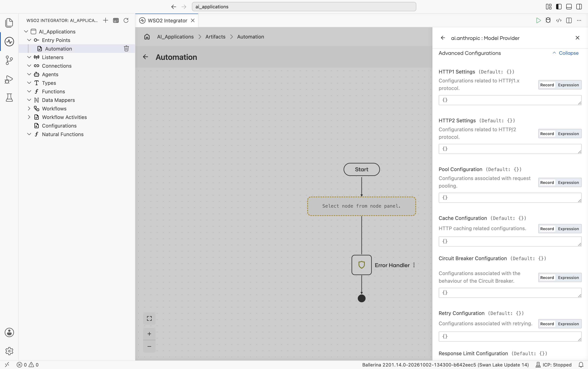Click the HTTP1 Settings input field
The width and height of the screenshot is (588, 369).
(x=510, y=100)
